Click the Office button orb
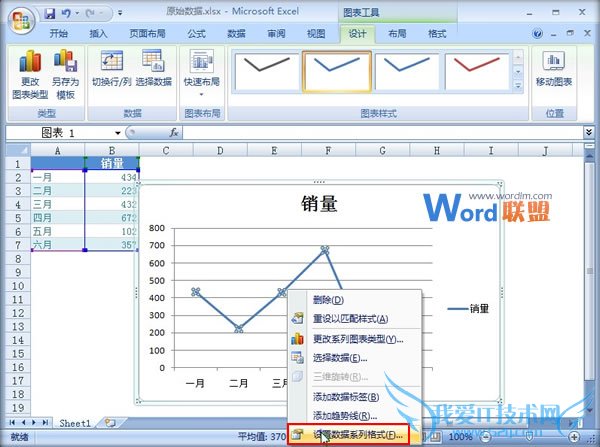Image resolution: width=600 pixels, height=447 pixels. (x=20, y=20)
